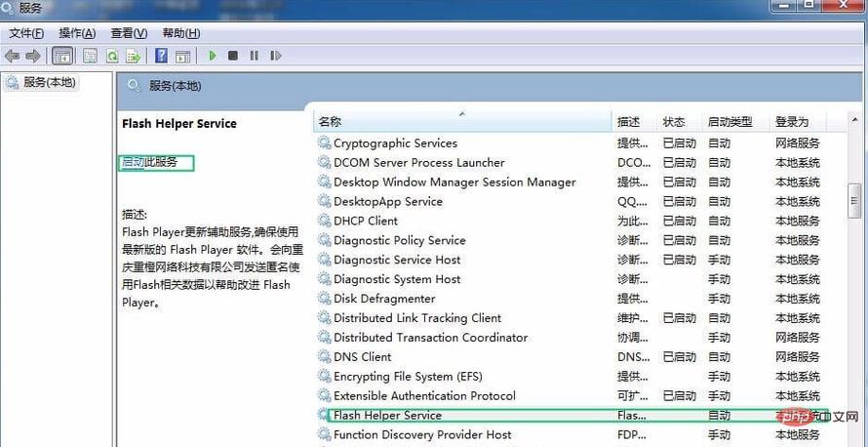Image resolution: width=868 pixels, height=447 pixels.
Task: Click 手动 startup type of Disk Defragmenter
Action: 719,299
